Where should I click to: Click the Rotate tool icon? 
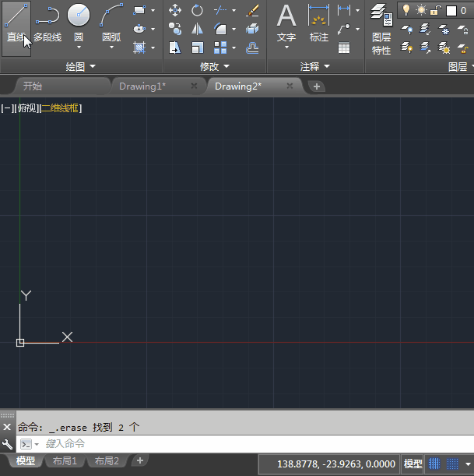click(198, 10)
